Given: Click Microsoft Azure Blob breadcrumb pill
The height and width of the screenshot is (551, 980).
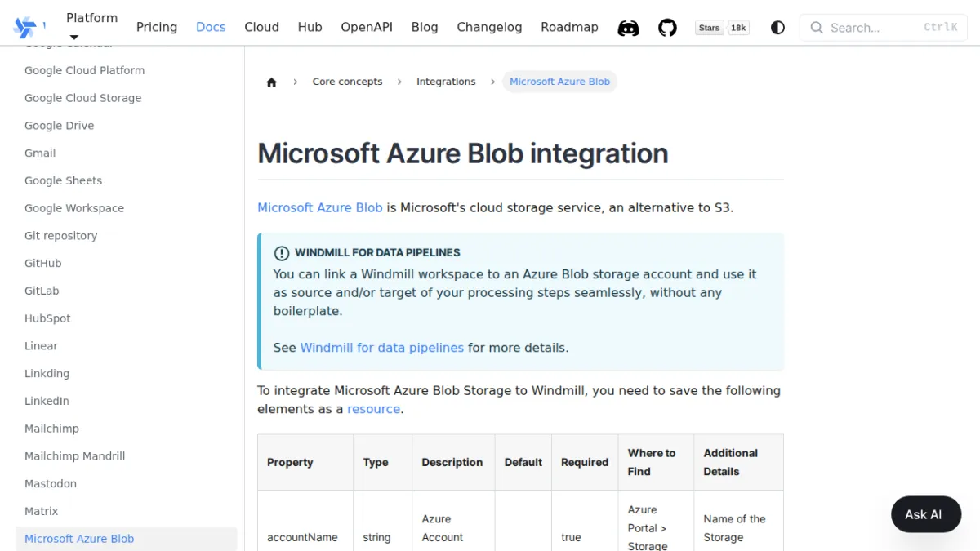Looking at the screenshot, I should click(559, 82).
